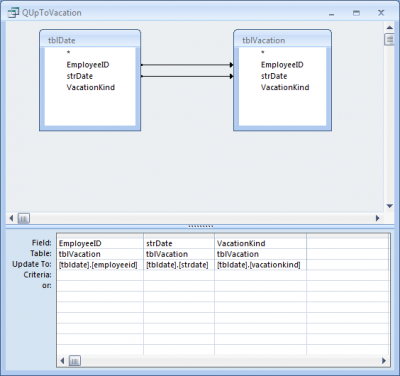The height and width of the screenshot is (376, 400).
Task: Click the [tbldate].[vacationkind] Update To cell
Action: pos(260,265)
